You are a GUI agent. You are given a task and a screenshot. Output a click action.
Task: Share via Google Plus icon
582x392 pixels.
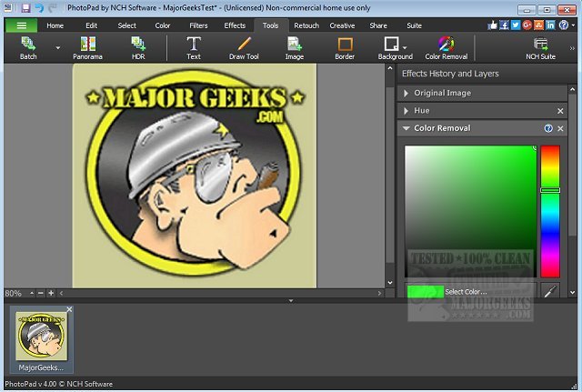pos(527,25)
